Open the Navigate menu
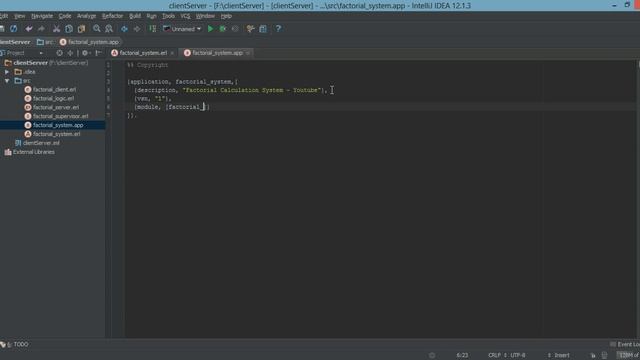This screenshot has width=640, height=360. click(42, 16)
